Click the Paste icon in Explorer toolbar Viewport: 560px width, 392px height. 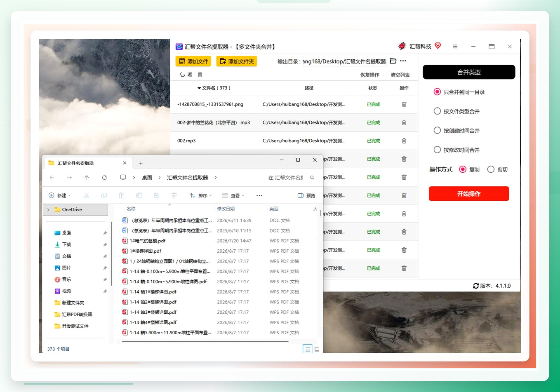[x=121, y=195]
